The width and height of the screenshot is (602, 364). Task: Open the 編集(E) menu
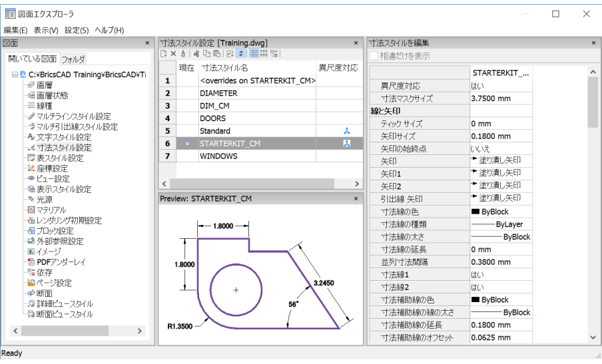(15, 31)
